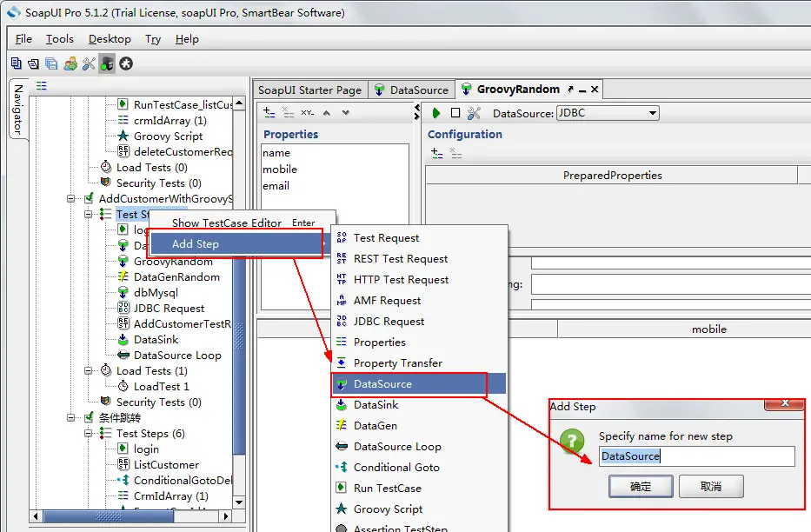This screenshot has width=811, height=532.
Task: Select Test Request from the submenu
Action: point(418,238)
